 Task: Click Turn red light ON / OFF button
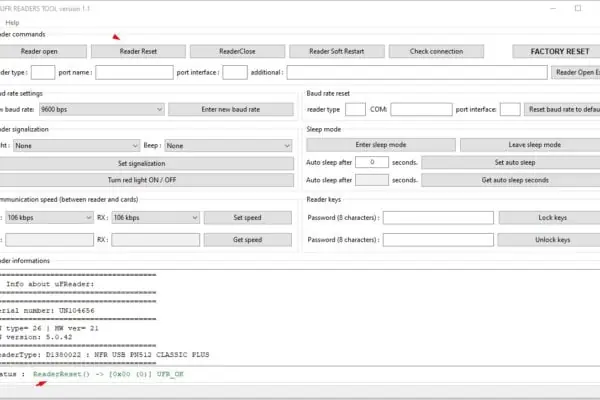click(x=147, y=180)
